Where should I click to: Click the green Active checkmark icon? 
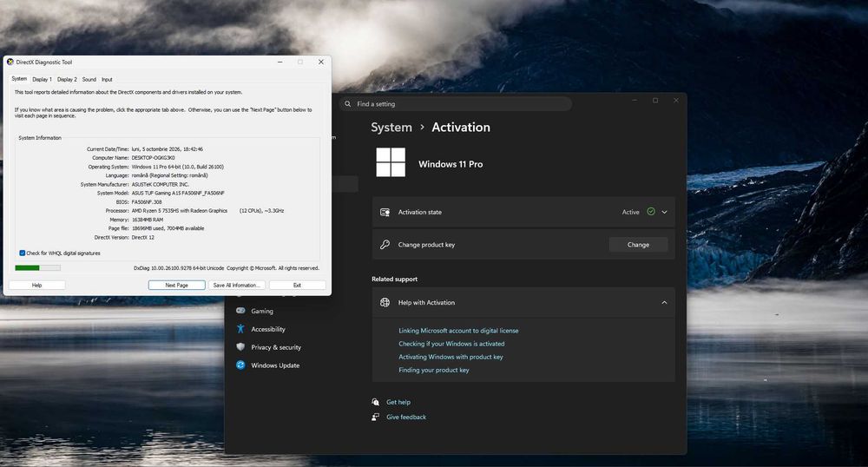[651, 212]
